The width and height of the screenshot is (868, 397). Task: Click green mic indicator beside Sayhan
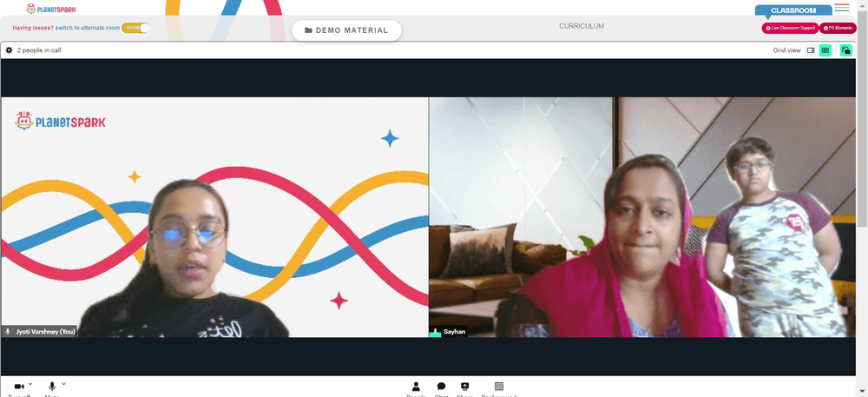point(435,332)
